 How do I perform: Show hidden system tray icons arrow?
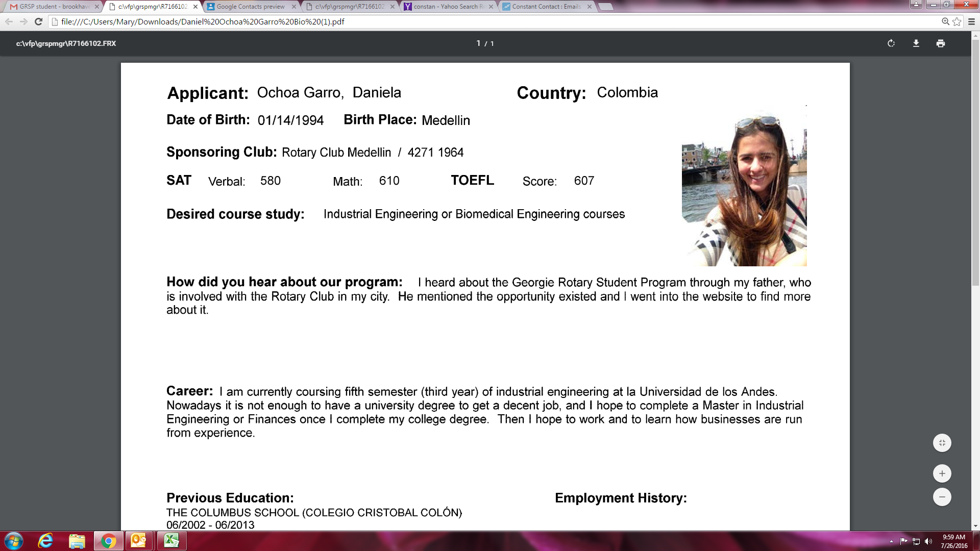[x=891, y=541]
